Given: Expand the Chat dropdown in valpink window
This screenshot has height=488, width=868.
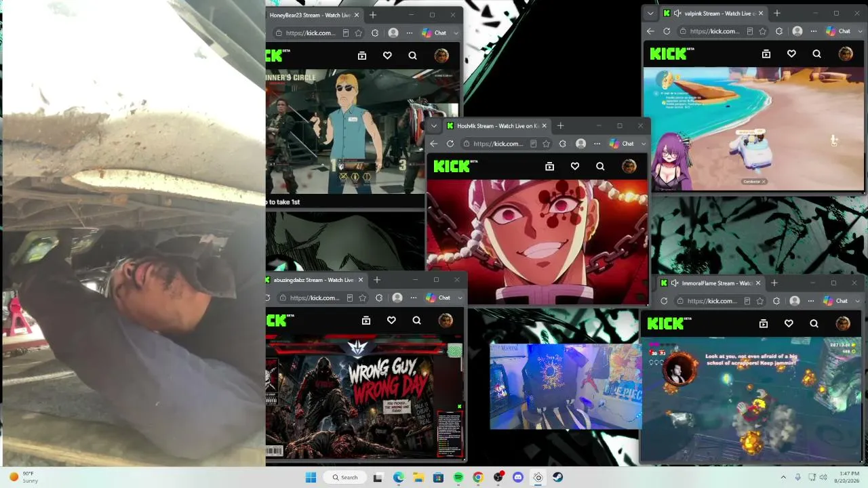Looking at the screenshot, I should click(860, 31).
